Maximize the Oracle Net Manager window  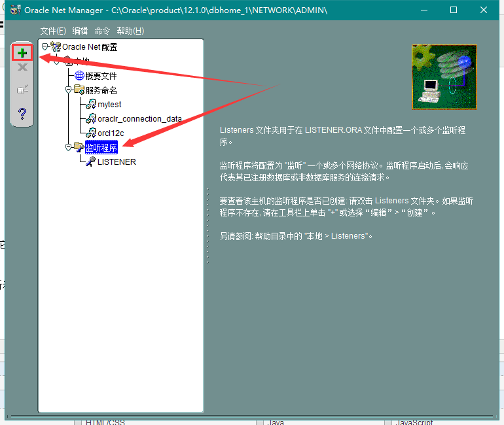(454, 10)
